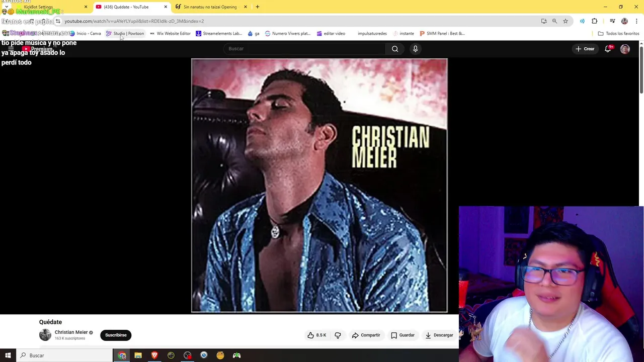Viewport: 644px width, 362px height.
Task: Click the YouTube search magnifier button
Action: [395, 49]
